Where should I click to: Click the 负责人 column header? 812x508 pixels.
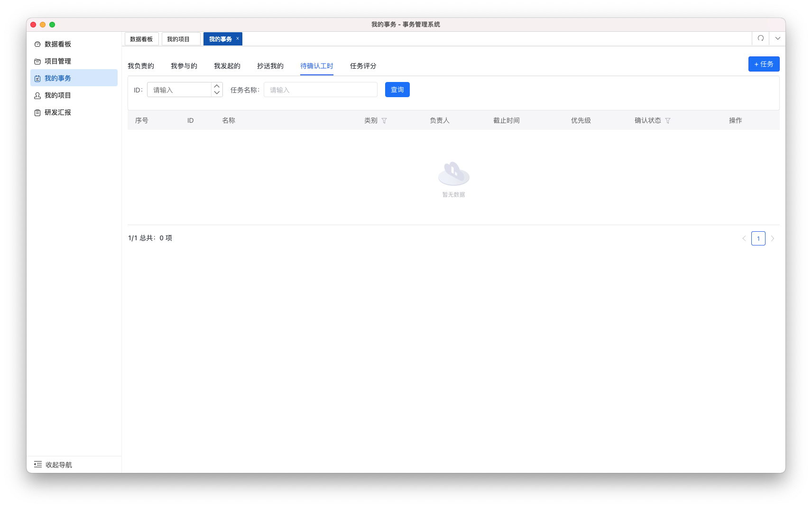[440, 120]
